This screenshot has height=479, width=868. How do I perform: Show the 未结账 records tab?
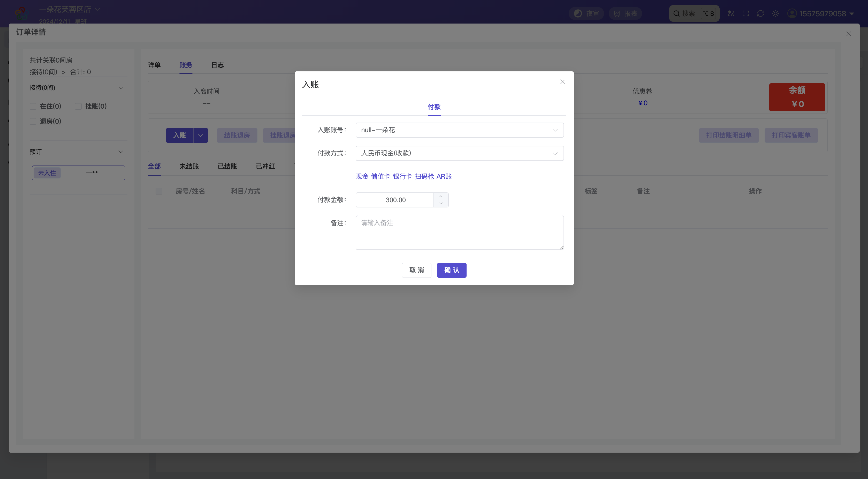[189, 167]
